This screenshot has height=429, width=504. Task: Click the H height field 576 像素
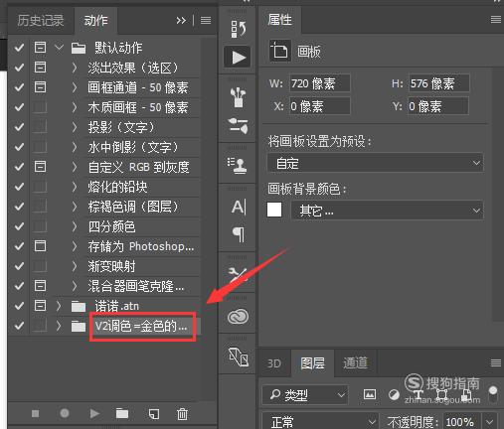(439, 83)
